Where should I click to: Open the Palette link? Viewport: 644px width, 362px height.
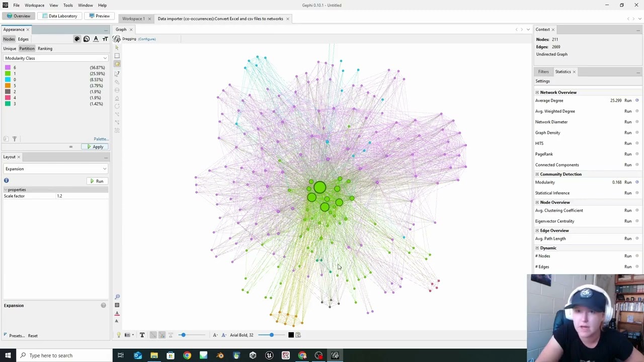coord(101,139)
